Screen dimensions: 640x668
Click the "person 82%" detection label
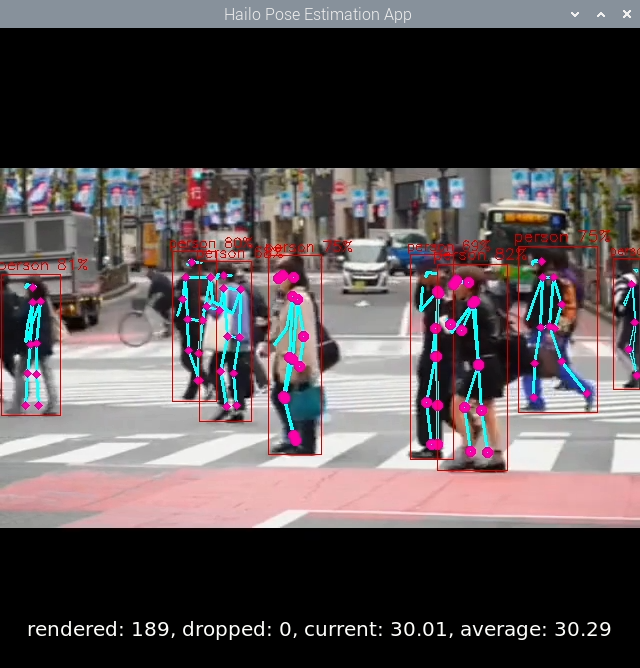pos(480,255)
